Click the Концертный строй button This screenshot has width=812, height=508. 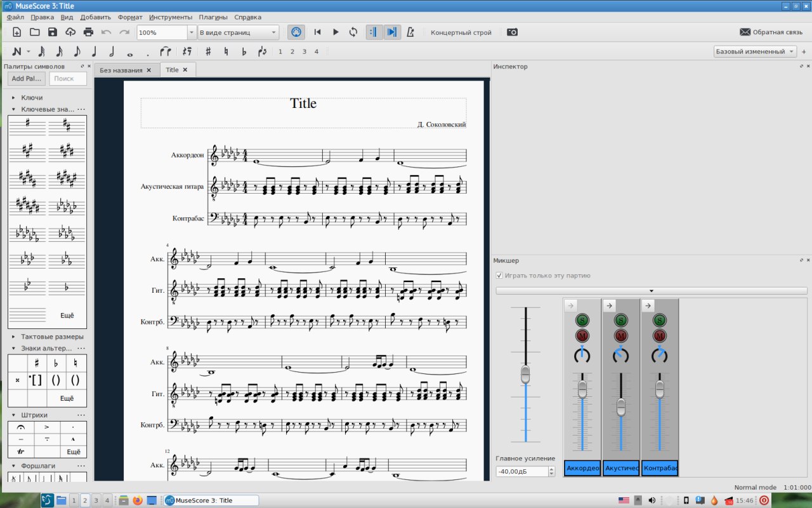(x=461, y=32)
